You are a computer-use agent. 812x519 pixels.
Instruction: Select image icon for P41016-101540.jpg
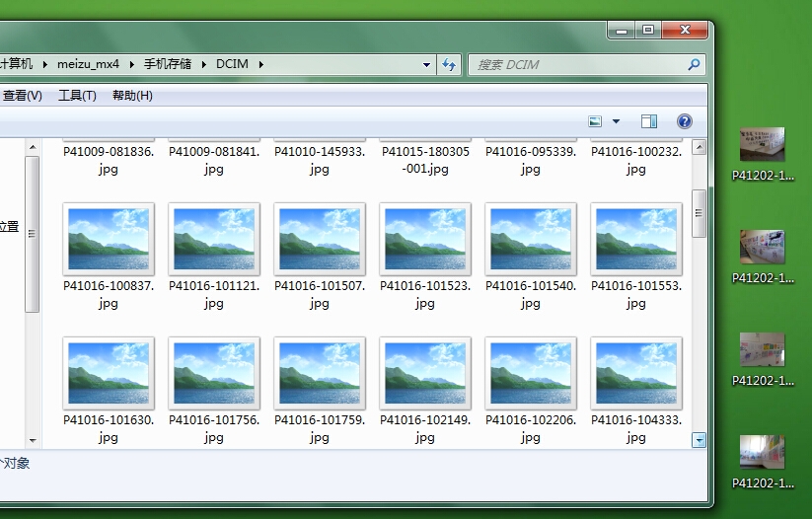tap(531, 239)
